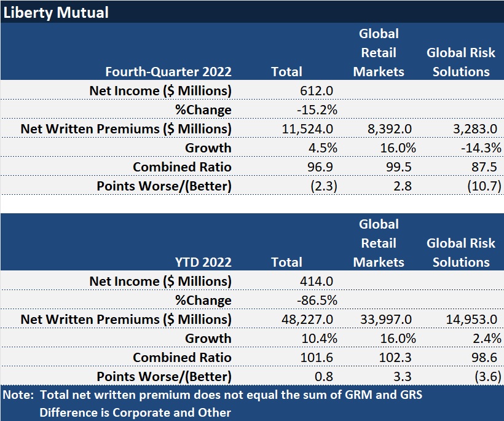Select Global Risk Solutions premium 3,283.0
Screen dimensions: 504x421
tap(473, 129)
